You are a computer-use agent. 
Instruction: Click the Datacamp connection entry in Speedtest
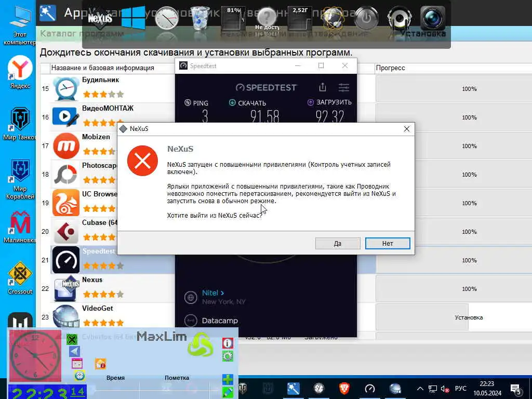pos(220,321)
